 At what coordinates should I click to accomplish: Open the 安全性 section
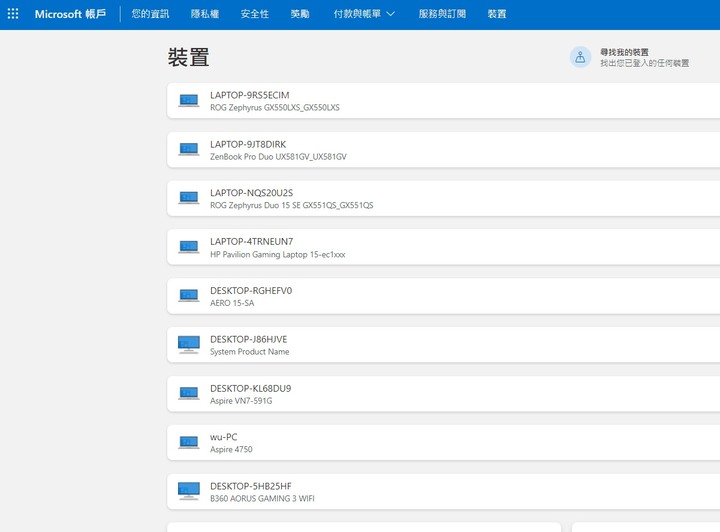click(x=254, y=14)
